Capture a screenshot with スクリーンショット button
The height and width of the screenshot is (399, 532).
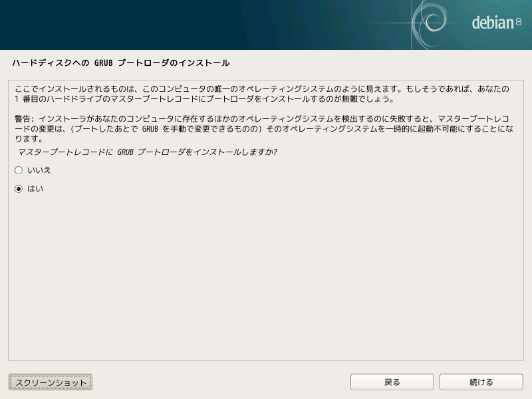pos(50,382)
